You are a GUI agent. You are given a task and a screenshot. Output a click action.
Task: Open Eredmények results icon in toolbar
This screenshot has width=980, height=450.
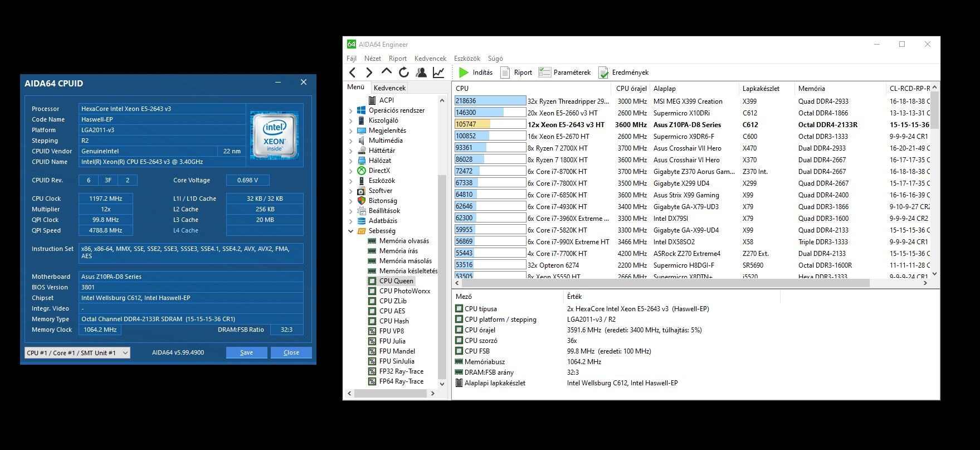pos(603,72)
